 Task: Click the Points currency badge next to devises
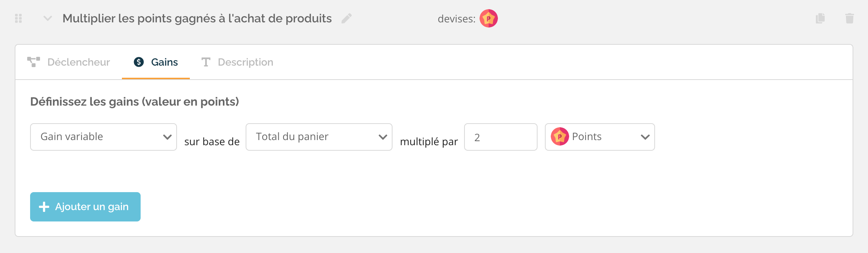(489, 18)
